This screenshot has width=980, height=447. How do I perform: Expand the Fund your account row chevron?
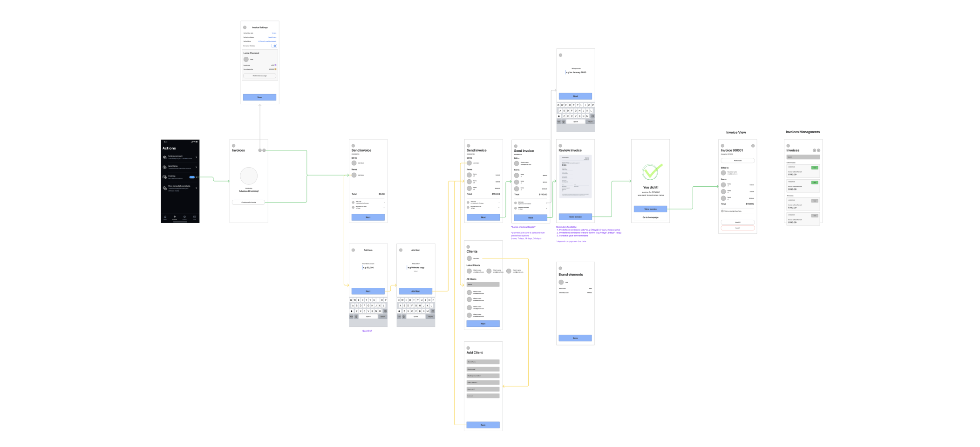coord(196,157)
